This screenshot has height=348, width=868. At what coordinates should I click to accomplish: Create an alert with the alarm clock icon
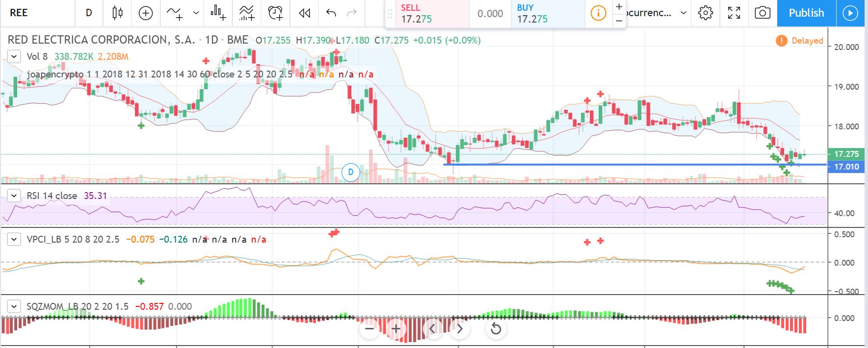[276, 13]
